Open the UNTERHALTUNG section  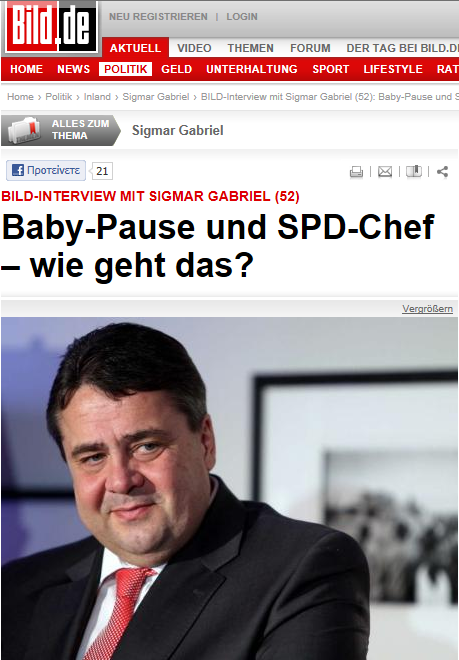pos(252,69)
